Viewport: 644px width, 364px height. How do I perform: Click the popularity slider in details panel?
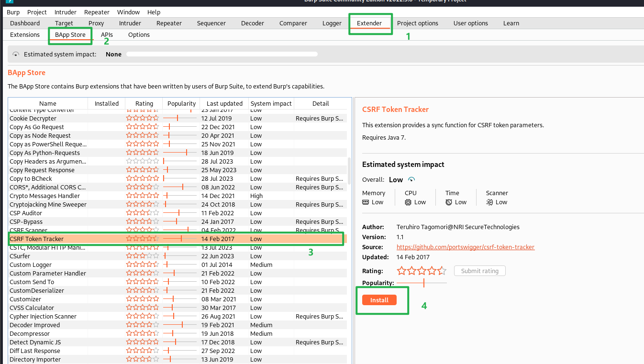pos(422,283)
